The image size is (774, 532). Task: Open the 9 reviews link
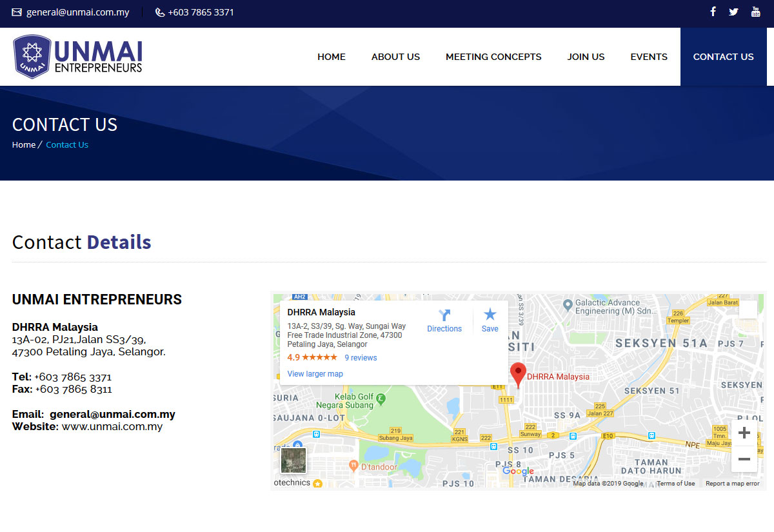point(361,358)
